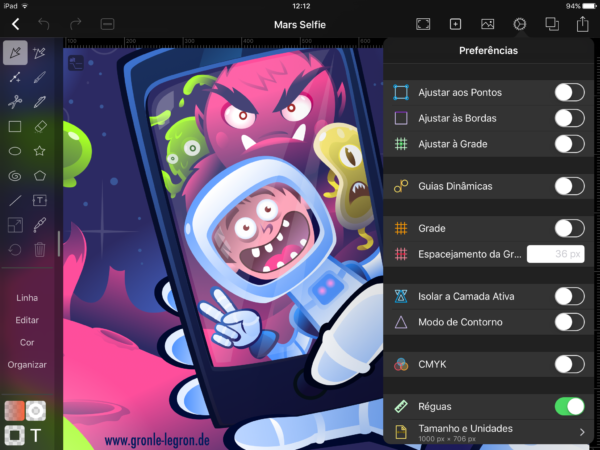Select the Brush tool

(39, 77)
